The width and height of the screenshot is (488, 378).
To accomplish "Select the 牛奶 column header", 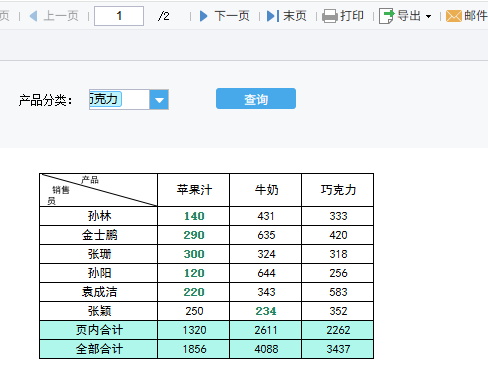I will point(266,190).
